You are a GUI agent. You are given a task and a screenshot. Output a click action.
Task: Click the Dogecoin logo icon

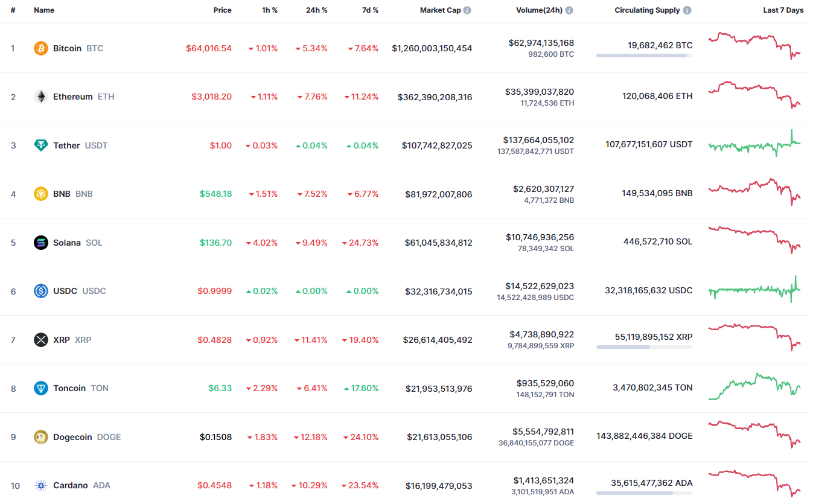click(x=41, y=437)
